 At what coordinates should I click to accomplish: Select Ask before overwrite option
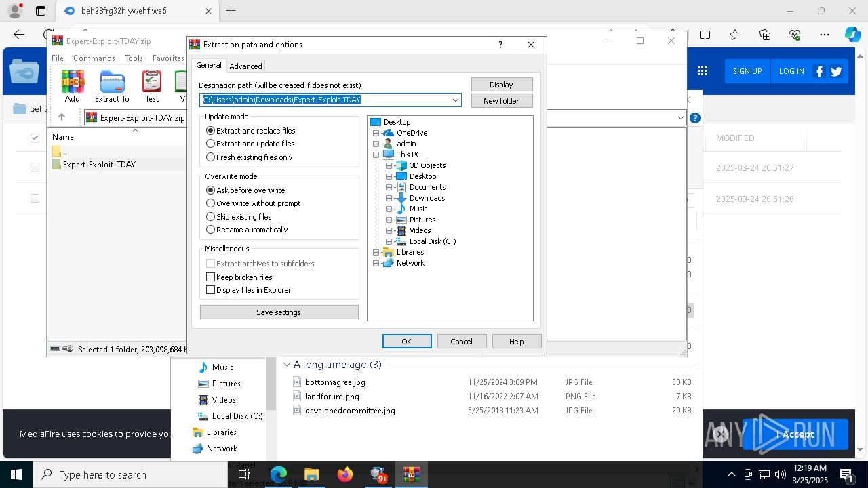coord(245,190)
